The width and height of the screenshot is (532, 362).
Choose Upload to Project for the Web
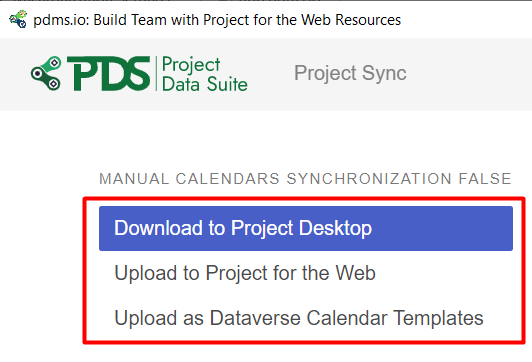245,273
